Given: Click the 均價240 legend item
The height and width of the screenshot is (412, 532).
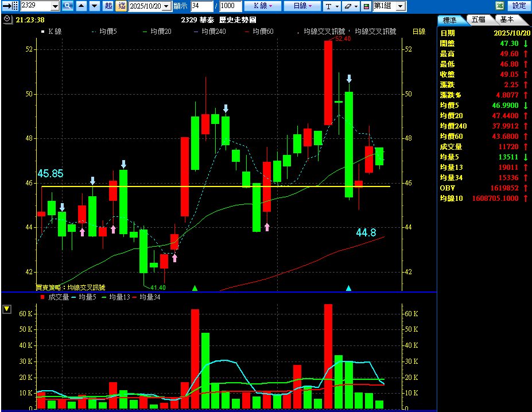Looking at the screenshot, I should click(x=210, y=32).
